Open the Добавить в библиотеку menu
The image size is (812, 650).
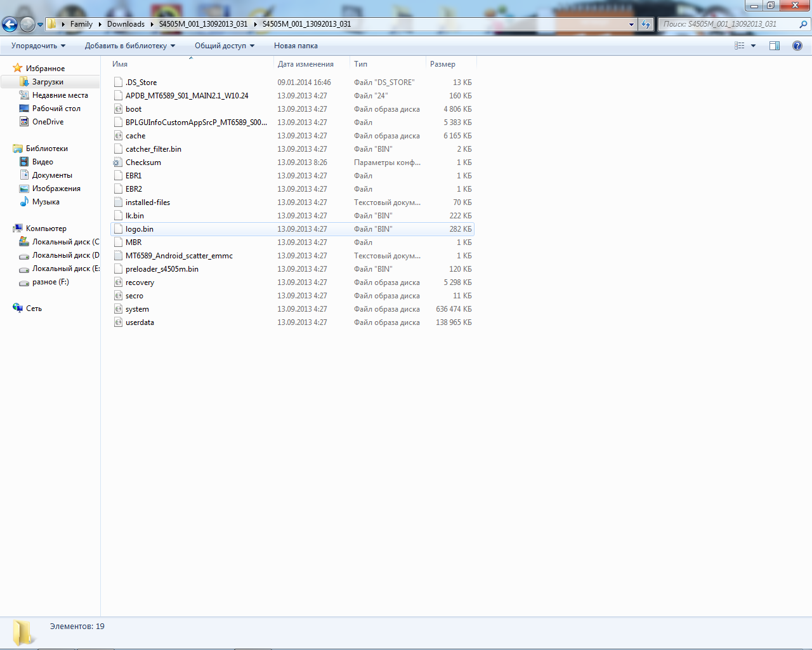(129, 46)
